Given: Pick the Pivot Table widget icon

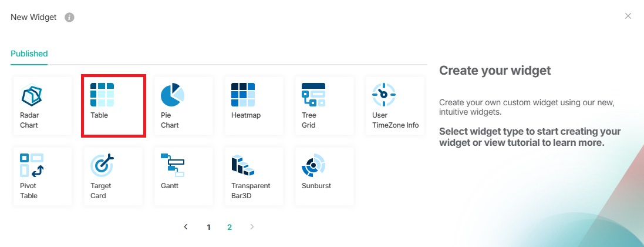Looking at the screenshot, I should [32, 165].
